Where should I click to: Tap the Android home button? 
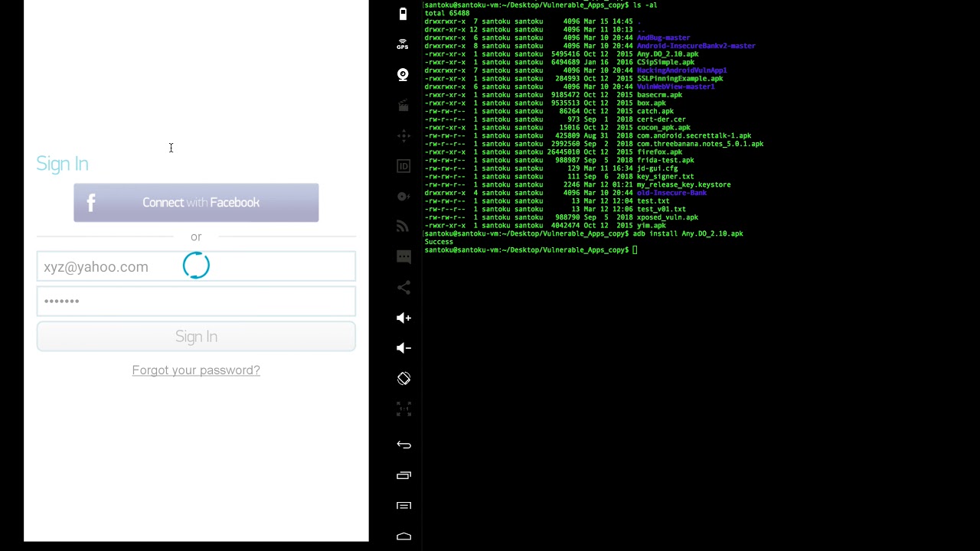pyautogui.click(x=403, y=536)
